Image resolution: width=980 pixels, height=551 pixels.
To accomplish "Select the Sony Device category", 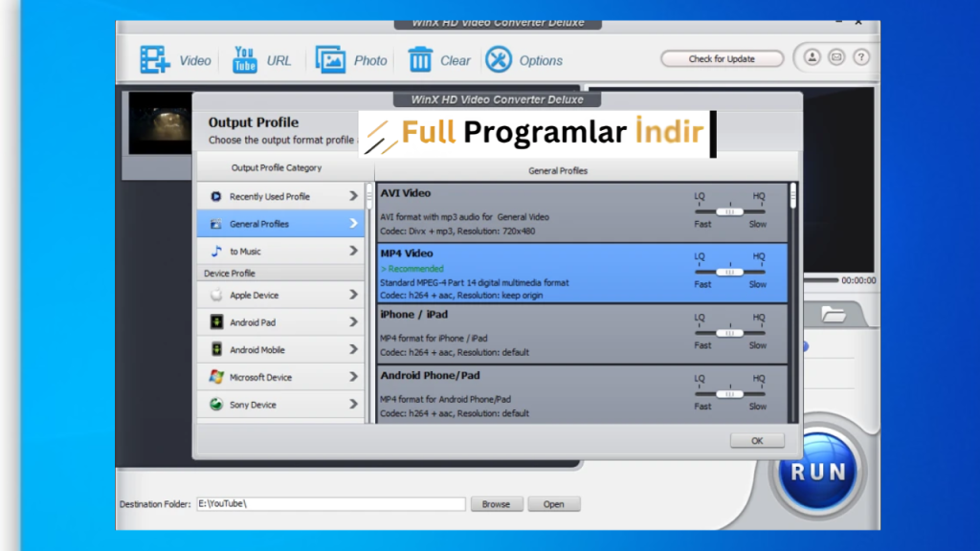I will 280,405.
